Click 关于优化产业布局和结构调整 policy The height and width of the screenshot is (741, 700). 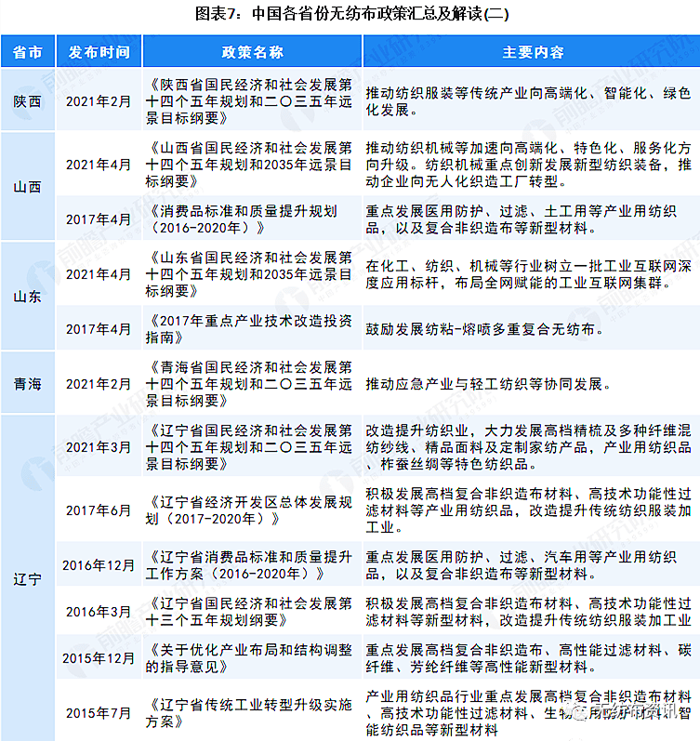pyautogui.click(x=248, y=658)
